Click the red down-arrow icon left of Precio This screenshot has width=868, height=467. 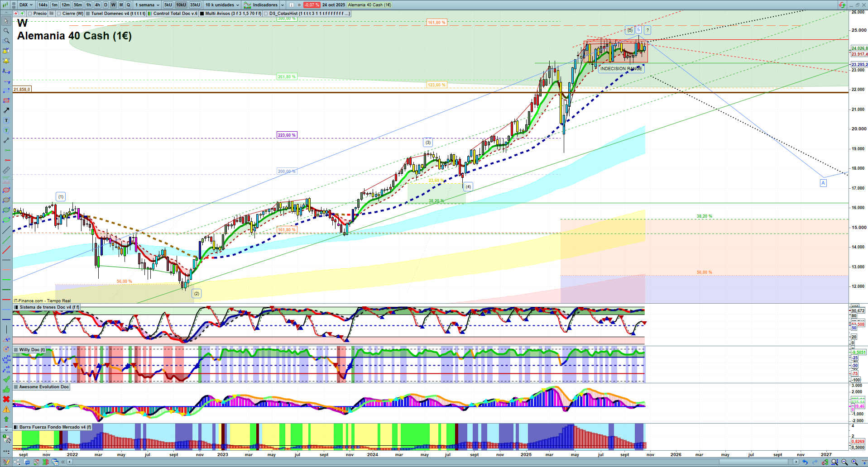[16, 14]
